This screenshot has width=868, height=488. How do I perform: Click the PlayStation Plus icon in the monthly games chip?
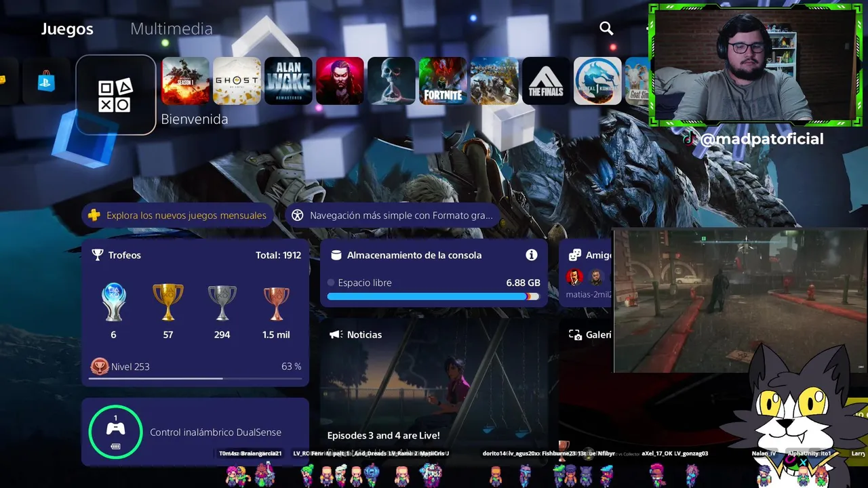[x=94, y=216]
